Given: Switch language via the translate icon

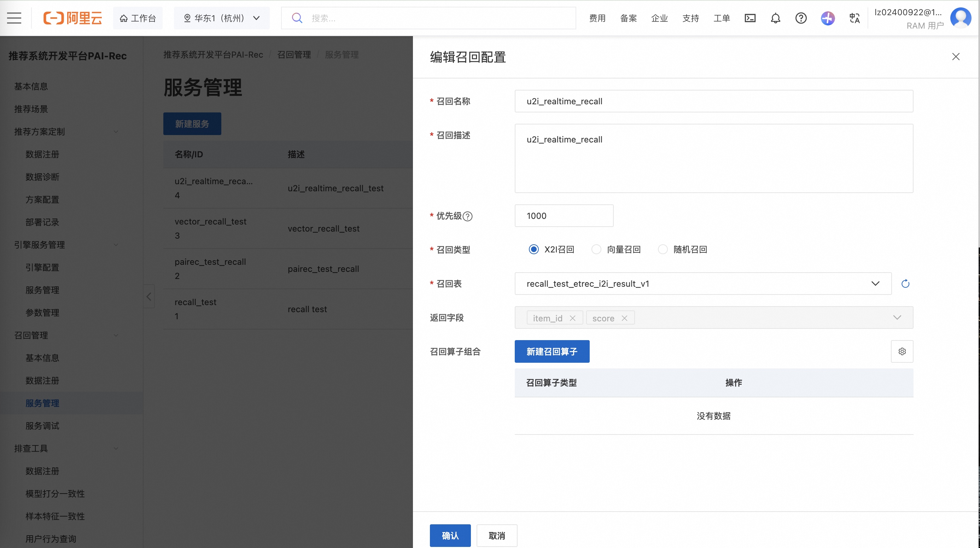Looking at the screenshot, I should tap(854, 18).
